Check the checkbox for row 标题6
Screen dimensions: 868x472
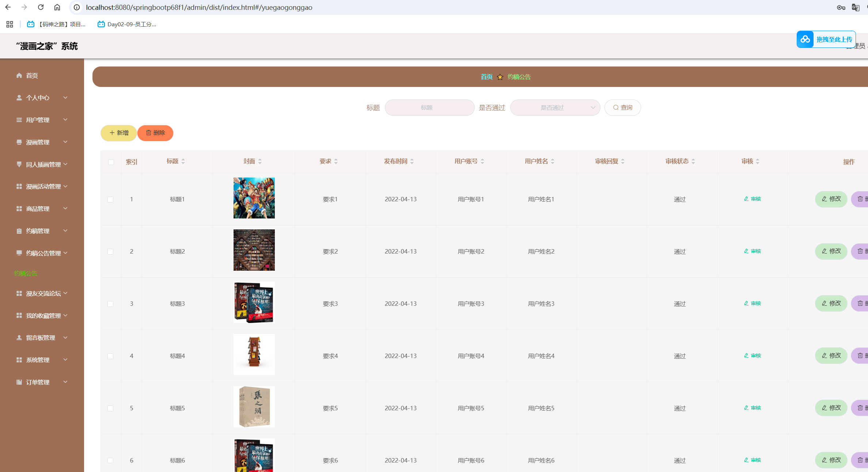click(110, 461)
